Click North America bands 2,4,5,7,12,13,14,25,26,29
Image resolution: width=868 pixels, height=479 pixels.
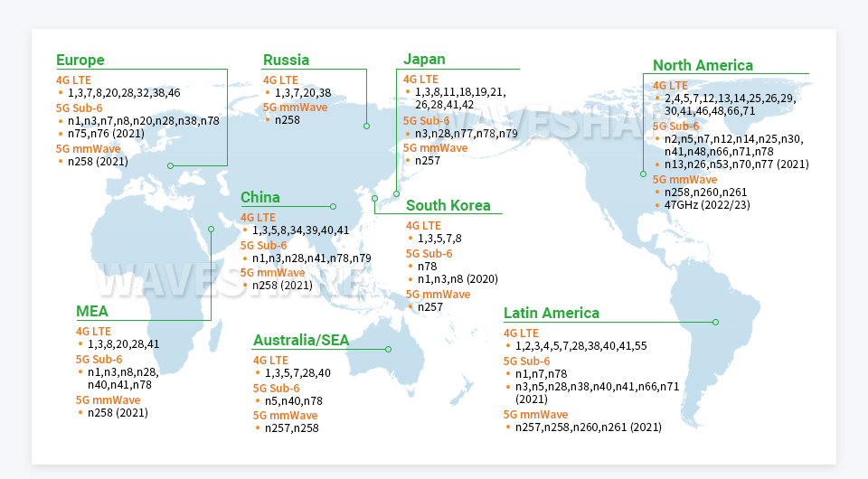point(731,99)
